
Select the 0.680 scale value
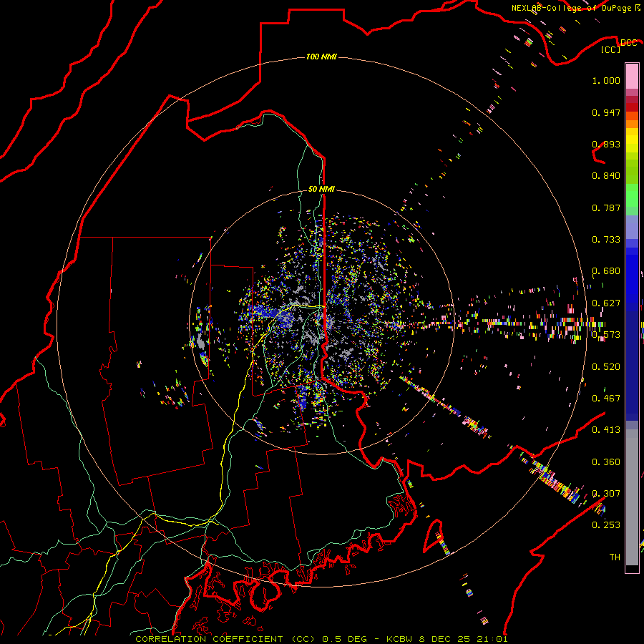click(606, 271)
